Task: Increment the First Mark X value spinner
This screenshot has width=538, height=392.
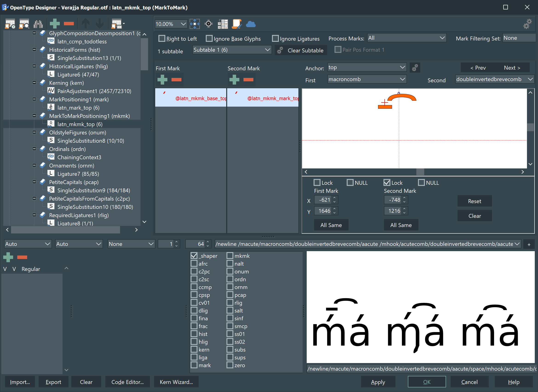Action: tap(334, 197)
